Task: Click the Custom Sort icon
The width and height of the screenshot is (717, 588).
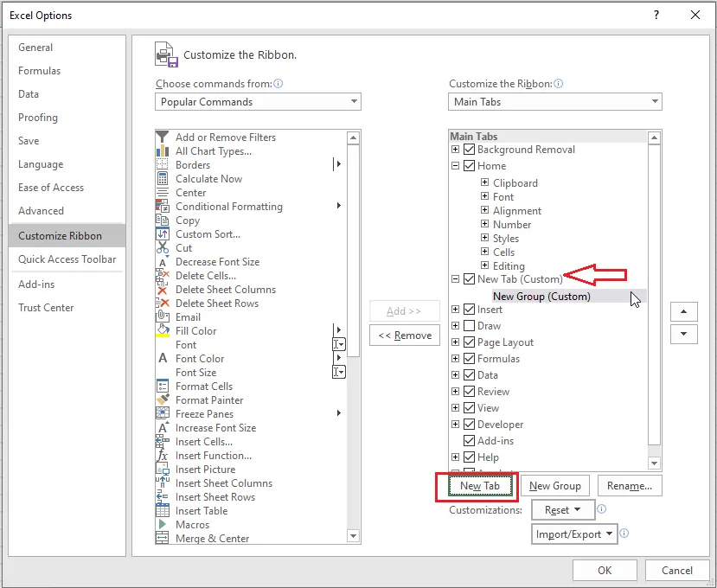Action: click(163, 234)
